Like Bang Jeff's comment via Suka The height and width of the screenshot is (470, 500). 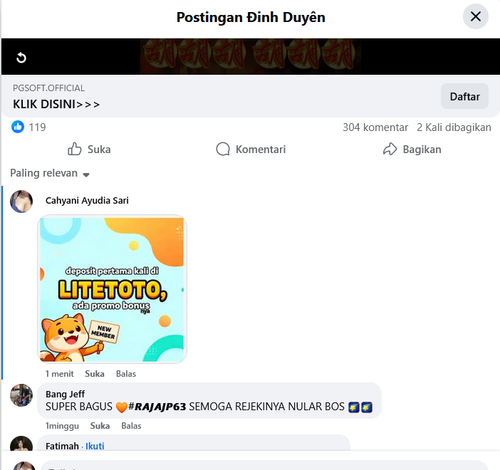(x=100, y=426)
